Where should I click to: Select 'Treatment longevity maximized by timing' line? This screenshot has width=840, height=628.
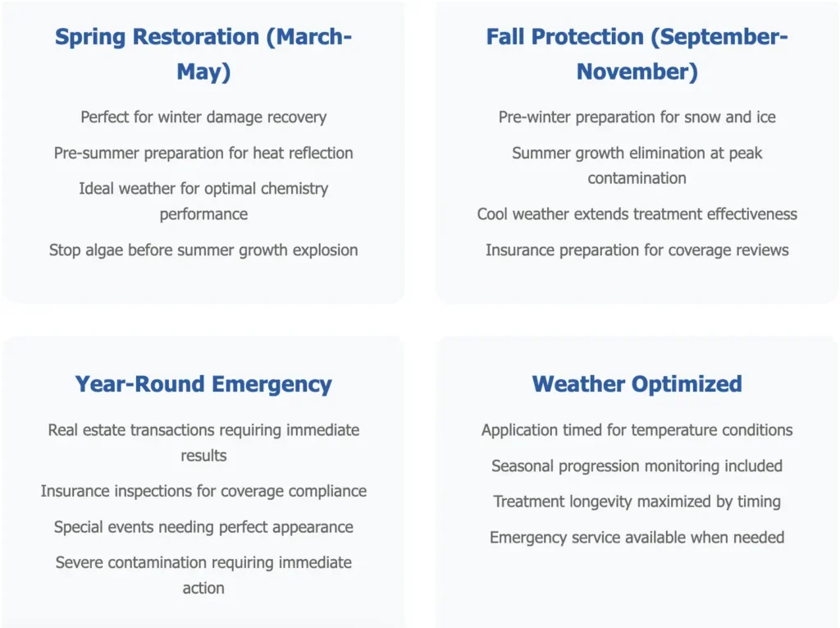(637, 502)
